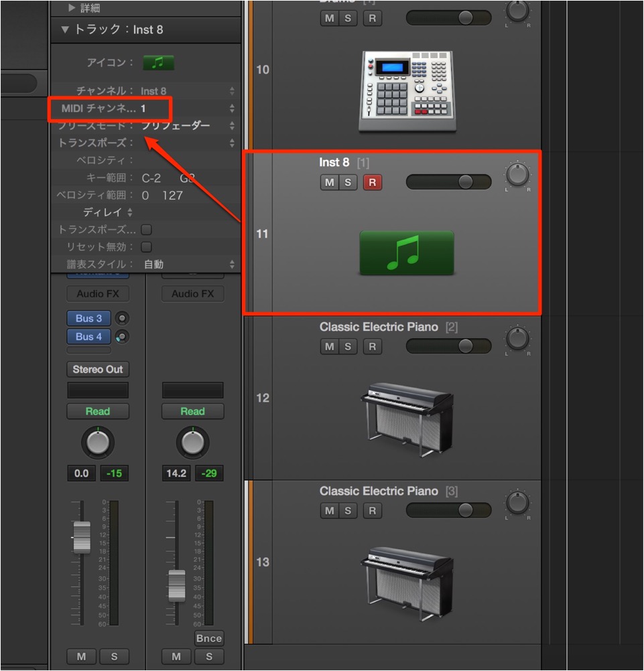Solo track 12 Classic Electric Piano
Image resolution: width=644 pixels, height=671 pixels.
[x=348, y=346]
